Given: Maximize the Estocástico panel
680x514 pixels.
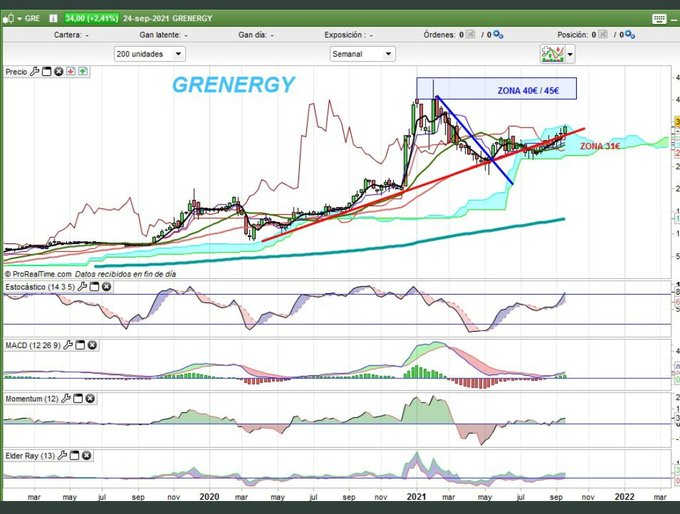Looking at the screenshot, I should point(94,287).
